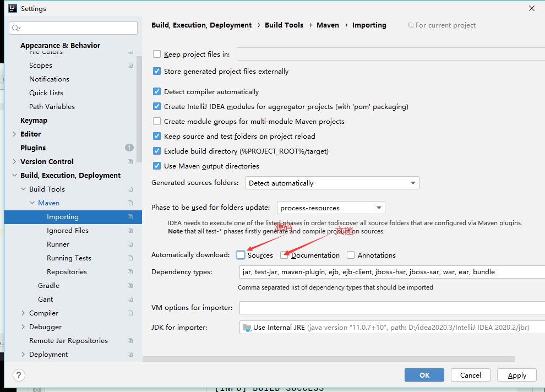Click the project-level icon beside Ignored Files

(x=130, y=230)
